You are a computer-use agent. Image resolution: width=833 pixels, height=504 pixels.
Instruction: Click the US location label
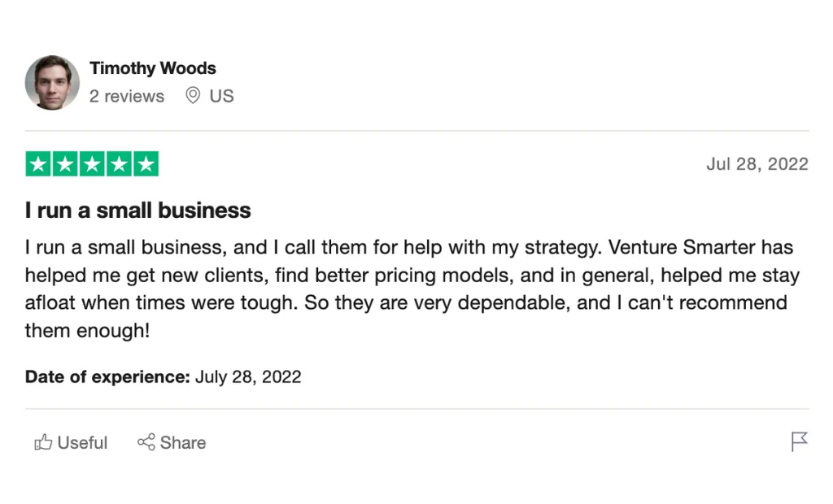(x=221, y=95)
